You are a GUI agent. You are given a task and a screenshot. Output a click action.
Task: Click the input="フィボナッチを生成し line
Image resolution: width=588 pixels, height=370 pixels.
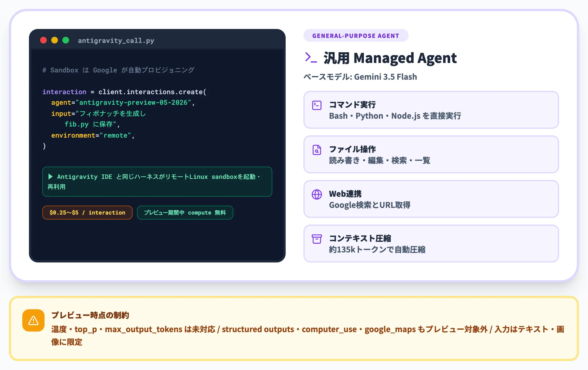click(x=99, y=114)
